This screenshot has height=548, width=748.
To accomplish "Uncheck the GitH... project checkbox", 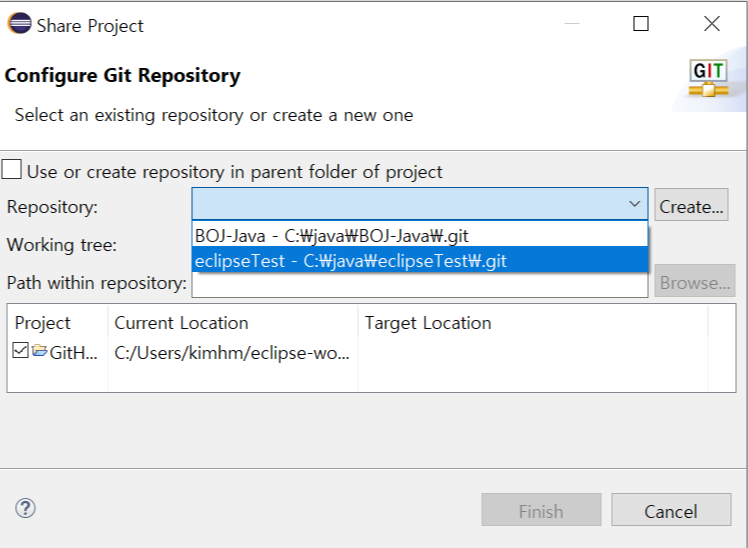I will 21,351.
